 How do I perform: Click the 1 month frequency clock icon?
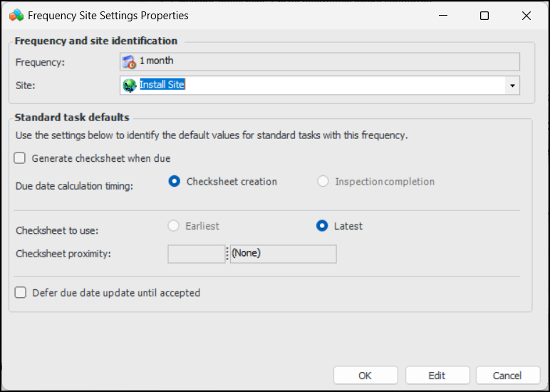[x=129, y=62]
